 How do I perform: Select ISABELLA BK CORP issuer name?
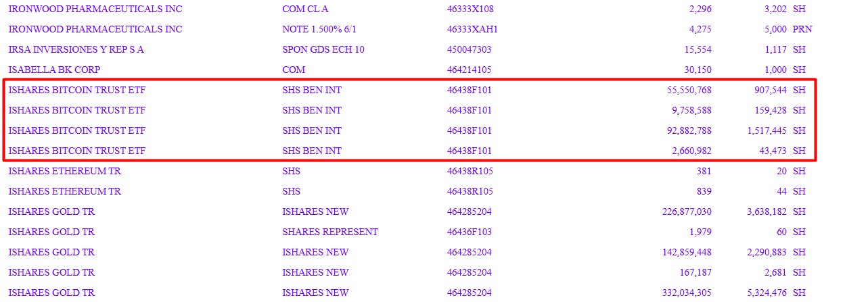point(54,70)
